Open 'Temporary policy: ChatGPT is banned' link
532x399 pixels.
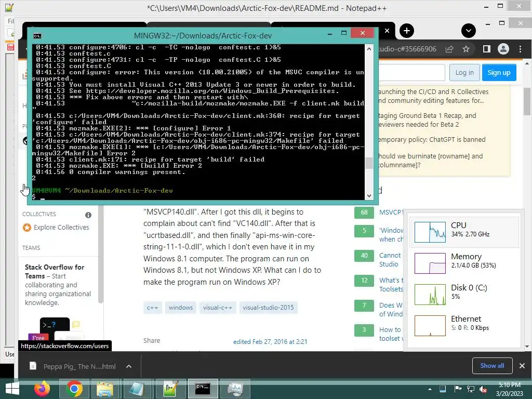[x=432, y=139]
